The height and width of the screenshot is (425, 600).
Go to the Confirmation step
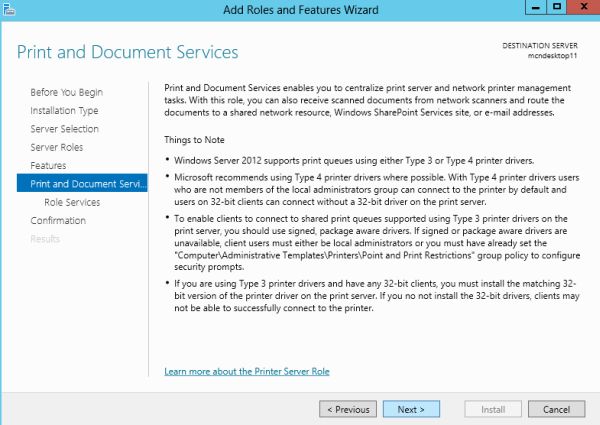click(x=58, y=221)
